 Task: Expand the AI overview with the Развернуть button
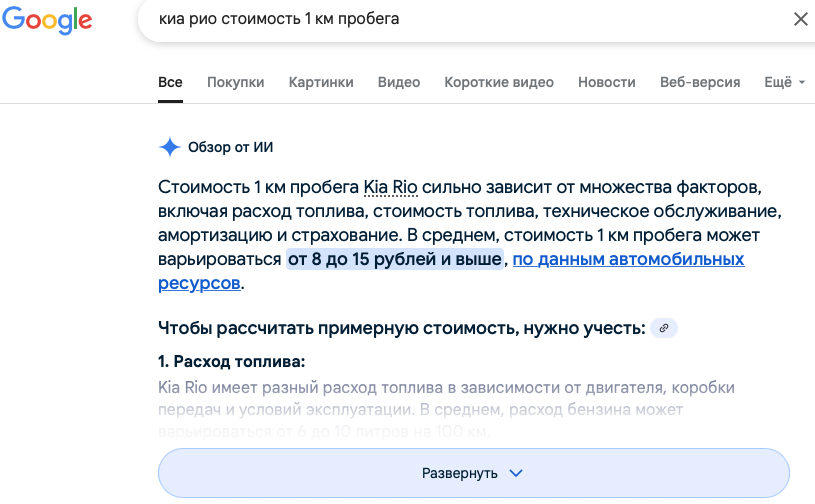(x=473, y=473)
